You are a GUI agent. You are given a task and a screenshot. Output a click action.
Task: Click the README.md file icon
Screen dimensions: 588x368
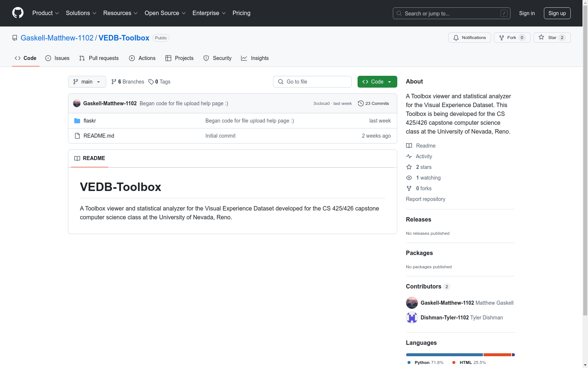pos(77,136)
